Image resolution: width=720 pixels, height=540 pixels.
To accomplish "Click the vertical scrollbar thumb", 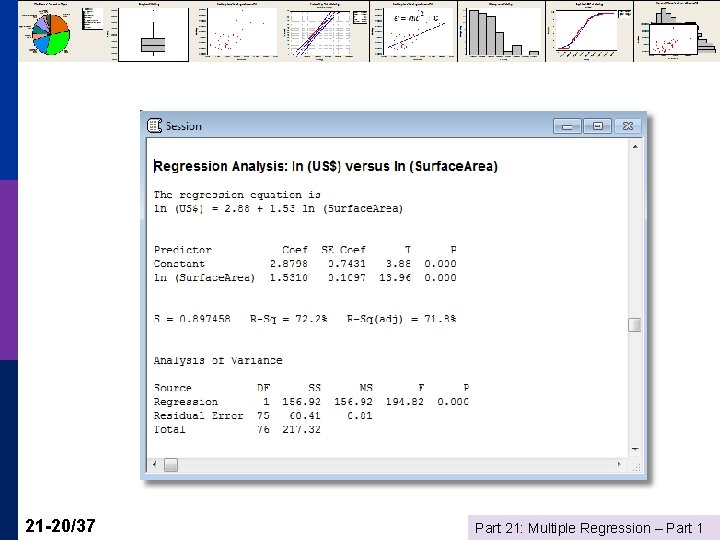I will [x=635, y=325].
